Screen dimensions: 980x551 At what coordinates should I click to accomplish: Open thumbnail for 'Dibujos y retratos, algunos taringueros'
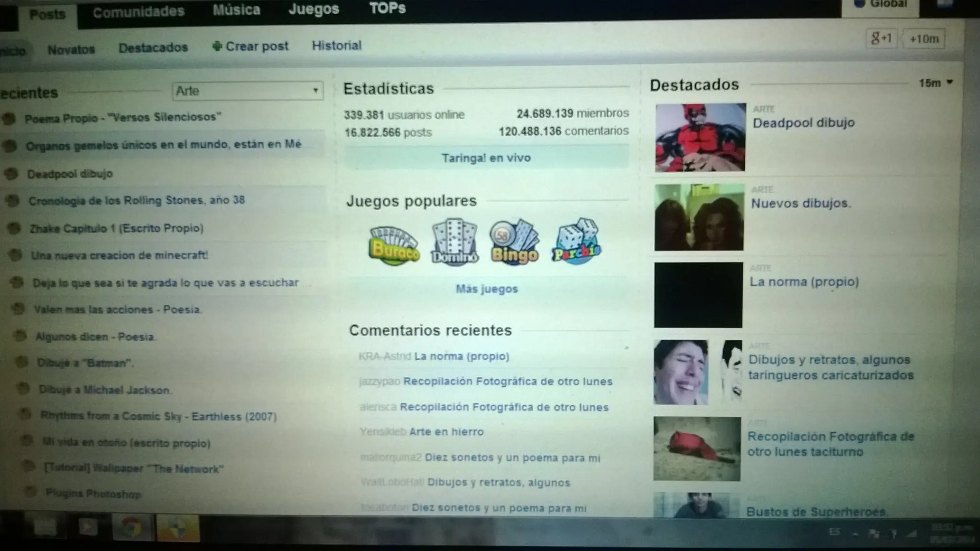pos(698,372)
